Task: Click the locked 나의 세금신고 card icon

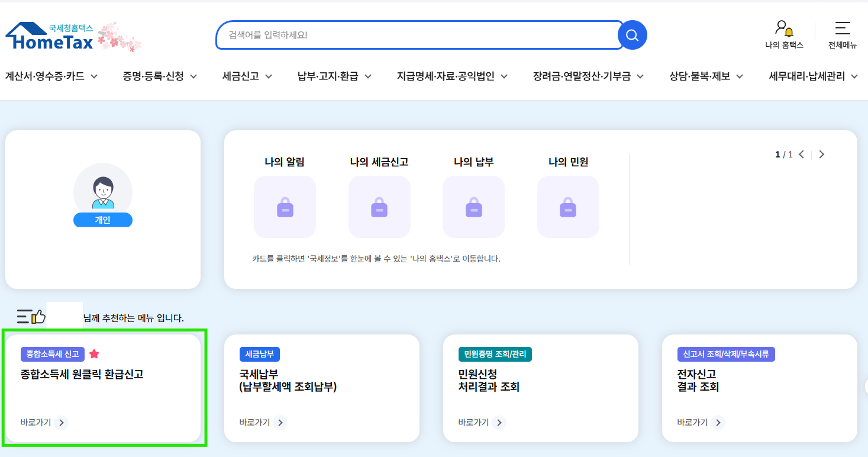Action: point(379,206)
